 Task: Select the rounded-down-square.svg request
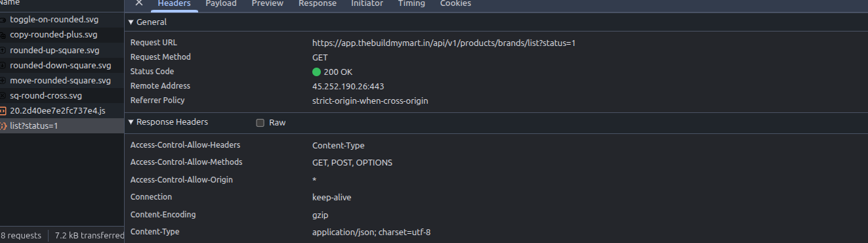62,65
